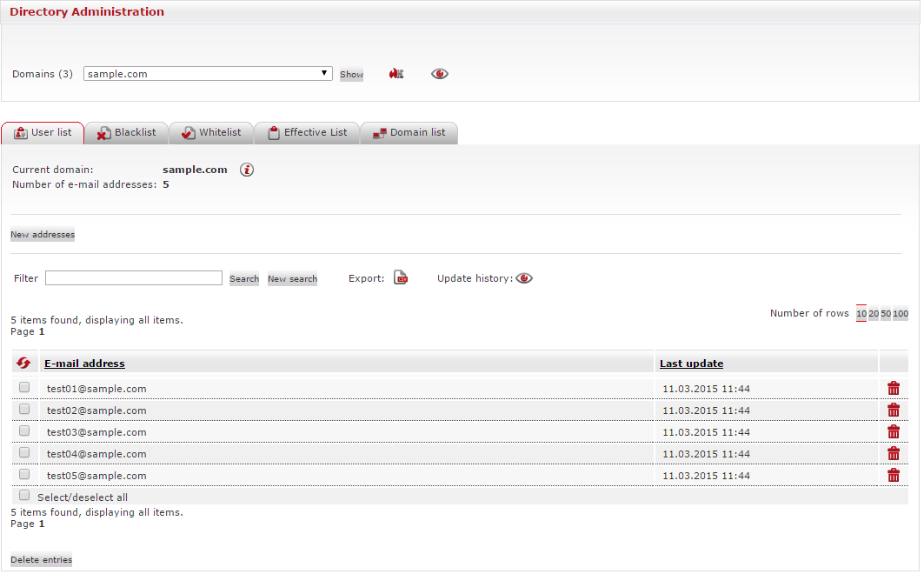Focus the Filter text field
Image resolution: width=924 pixels, height=574 pixels.
pos(134,278)
